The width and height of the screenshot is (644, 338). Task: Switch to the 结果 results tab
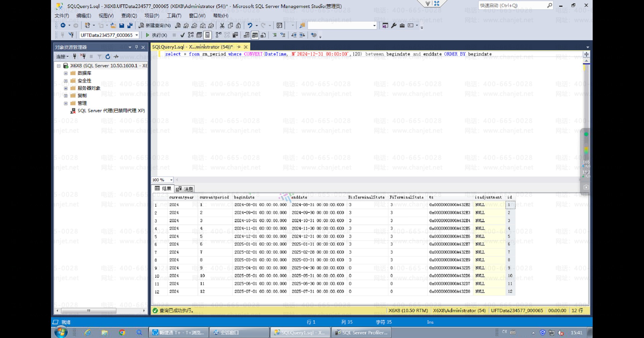163,189
